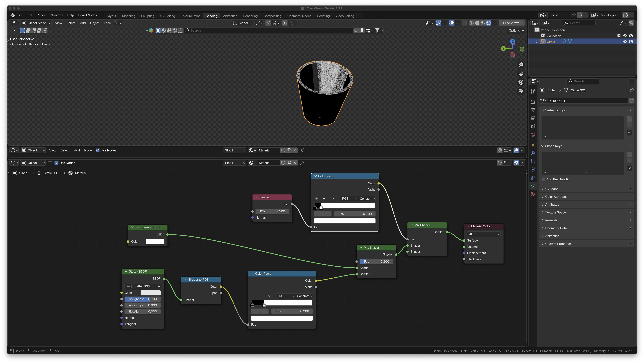Screen dimensions: 644x363
Task: Open the Particles properties tab icon
Action: point(533,161)
